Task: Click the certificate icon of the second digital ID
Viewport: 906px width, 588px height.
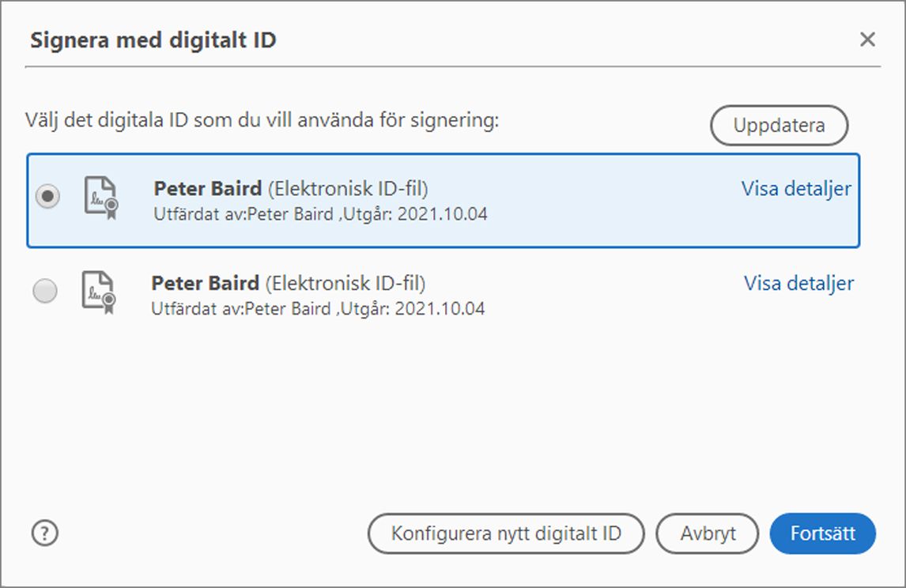Action: (97, 293)
